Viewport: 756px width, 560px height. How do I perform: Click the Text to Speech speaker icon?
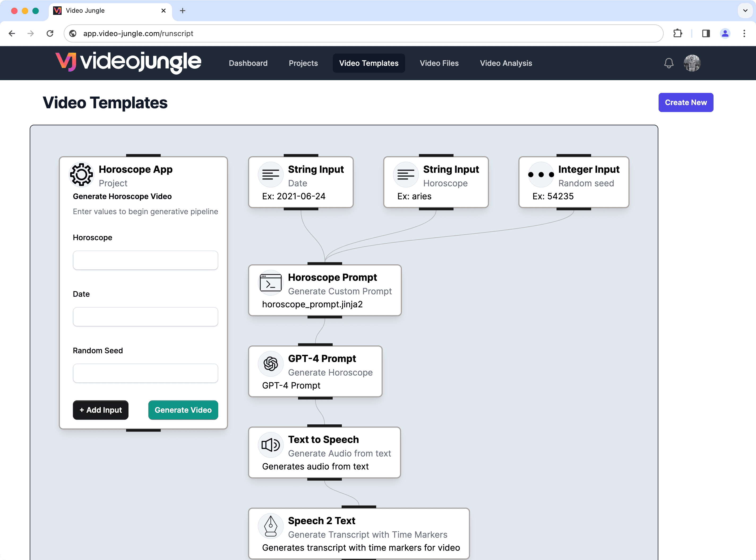coord(270,445)
